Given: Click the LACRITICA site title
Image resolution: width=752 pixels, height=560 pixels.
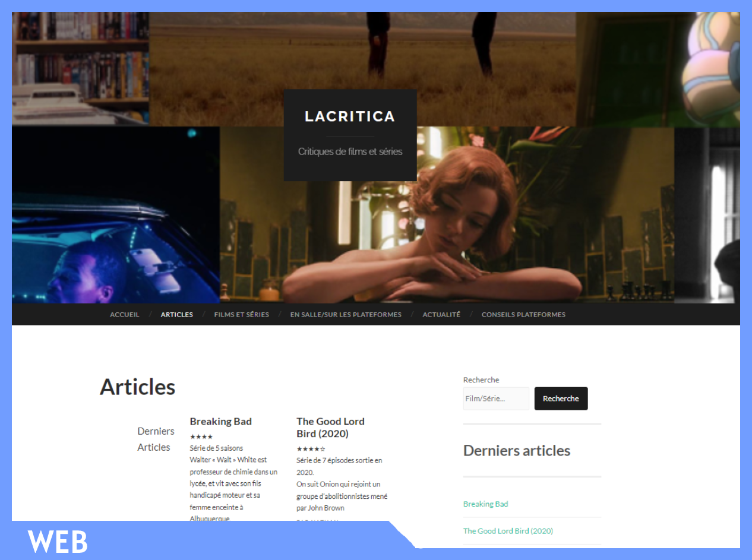Looking at the screenshot, I should point(350,116).
